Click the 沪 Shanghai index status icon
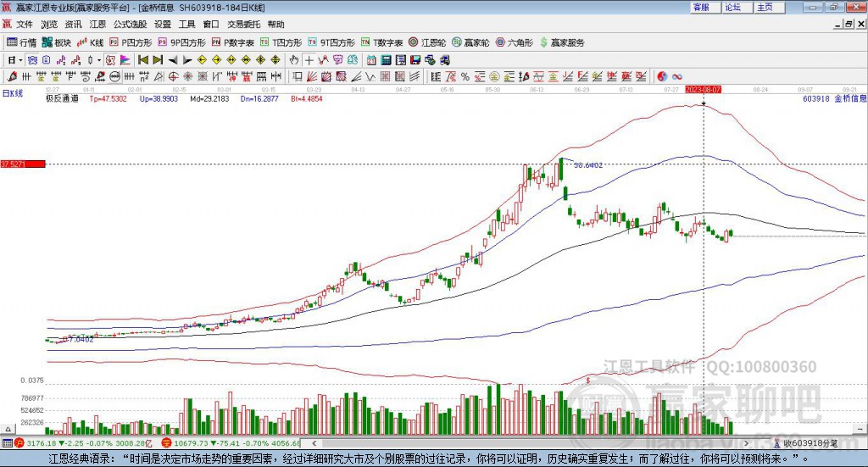Viewport: 868px width, 467px height. point(19,442)
